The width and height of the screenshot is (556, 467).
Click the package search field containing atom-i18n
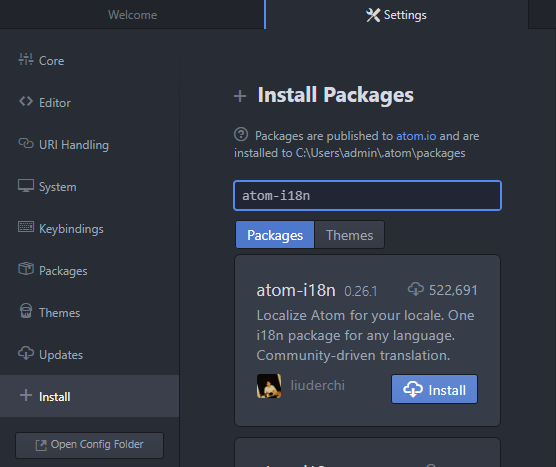tap(367, 195)
